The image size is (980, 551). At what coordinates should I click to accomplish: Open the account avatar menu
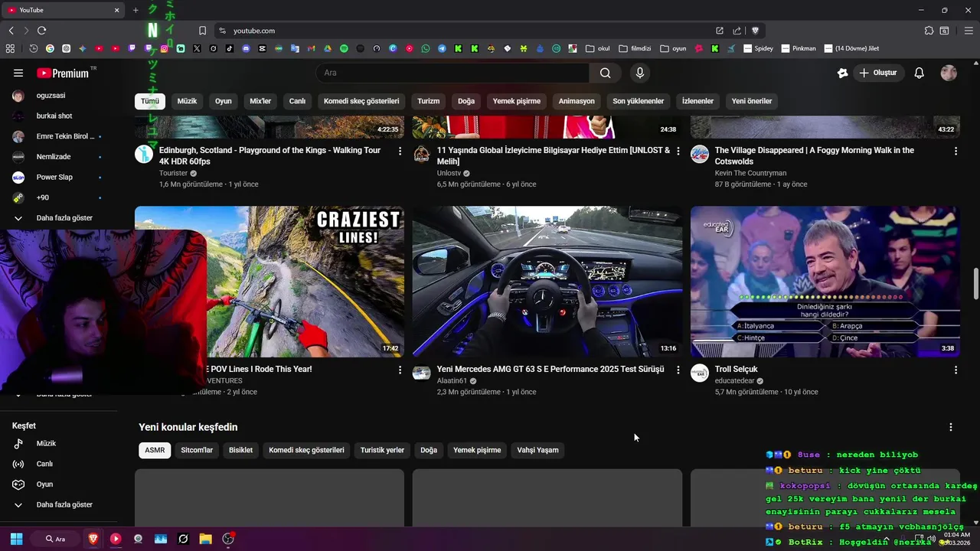point(949,73)
